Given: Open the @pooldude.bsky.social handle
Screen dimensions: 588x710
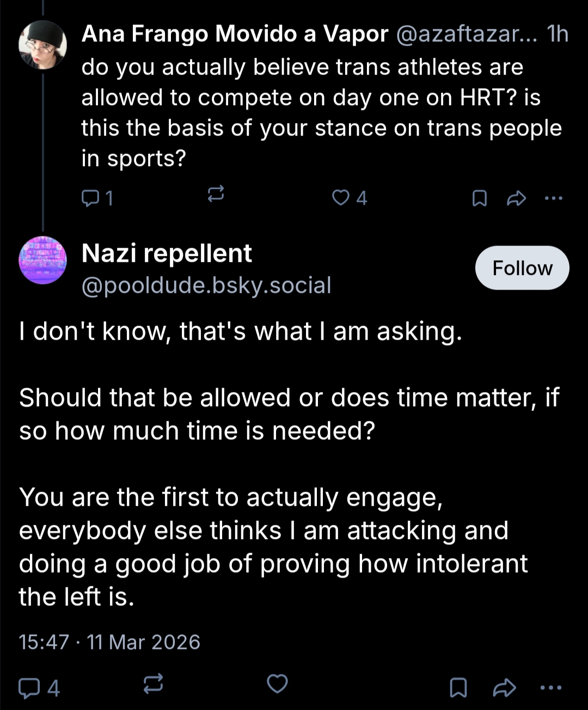Looking at the screenshot, I should [x=206, y=285].
